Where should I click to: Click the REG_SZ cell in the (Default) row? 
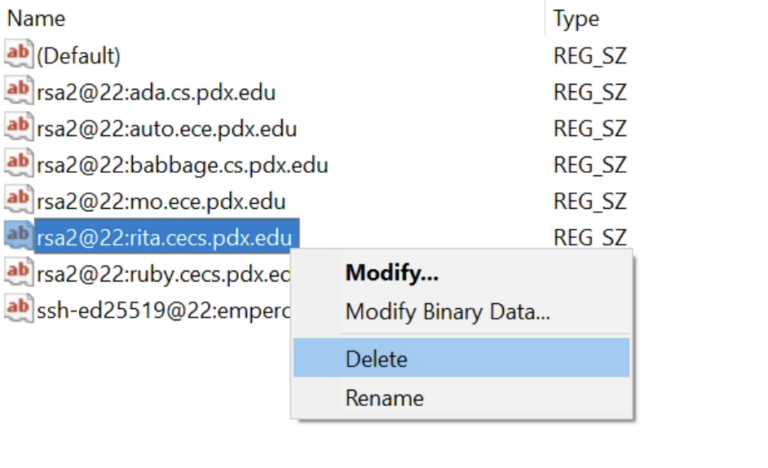coord(589,55)
